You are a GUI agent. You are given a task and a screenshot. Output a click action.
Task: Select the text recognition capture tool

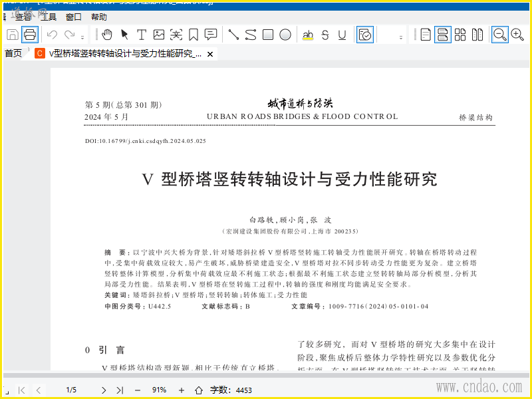pos(176,35)
